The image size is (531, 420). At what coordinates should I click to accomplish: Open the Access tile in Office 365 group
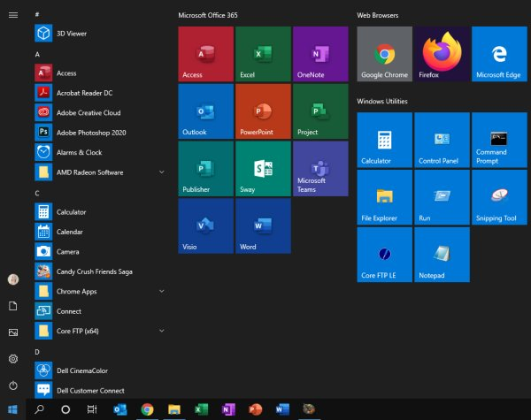206,54
